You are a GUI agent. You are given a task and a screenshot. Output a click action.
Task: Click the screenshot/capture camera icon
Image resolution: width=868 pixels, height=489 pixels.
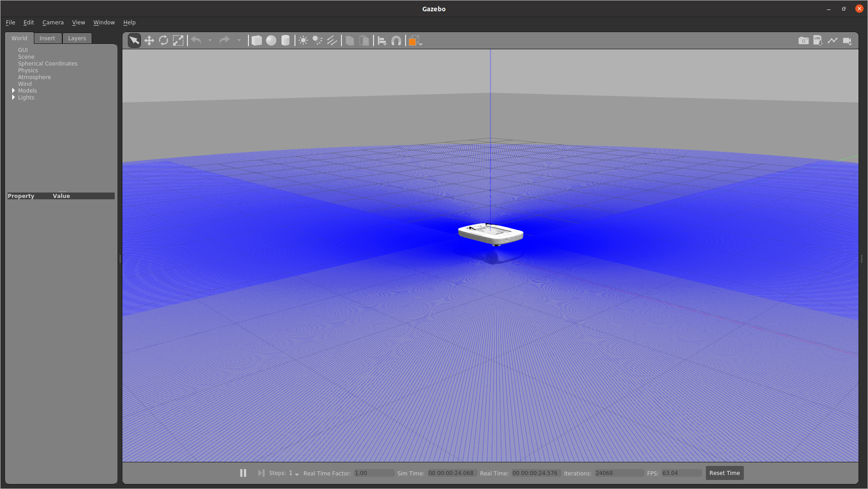pos(803,41)
